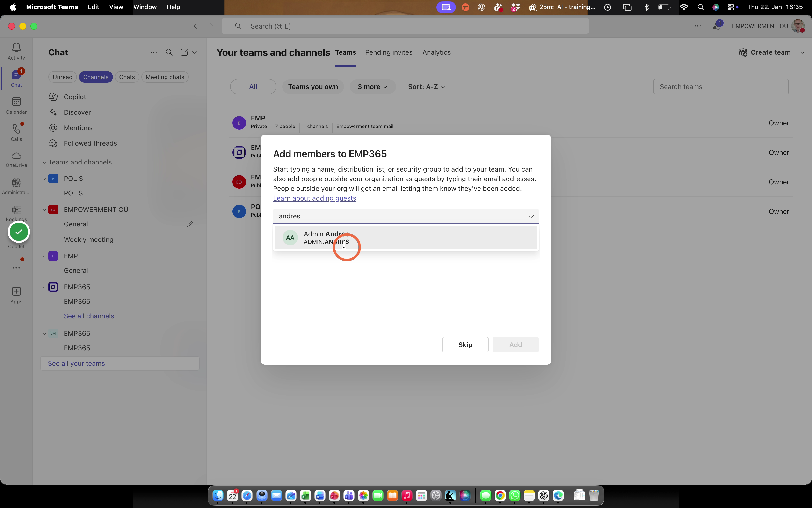The width and height of the screenshot is (812, 508).
Task: Open macOS Spotlight search in menu bar
Action: [x=700, y=7]
